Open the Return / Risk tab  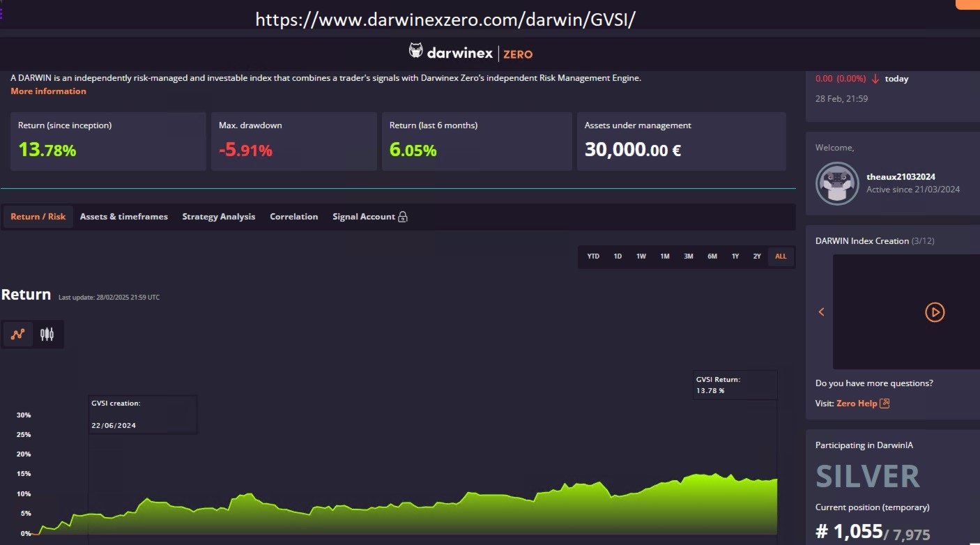(x=38, y=217)
